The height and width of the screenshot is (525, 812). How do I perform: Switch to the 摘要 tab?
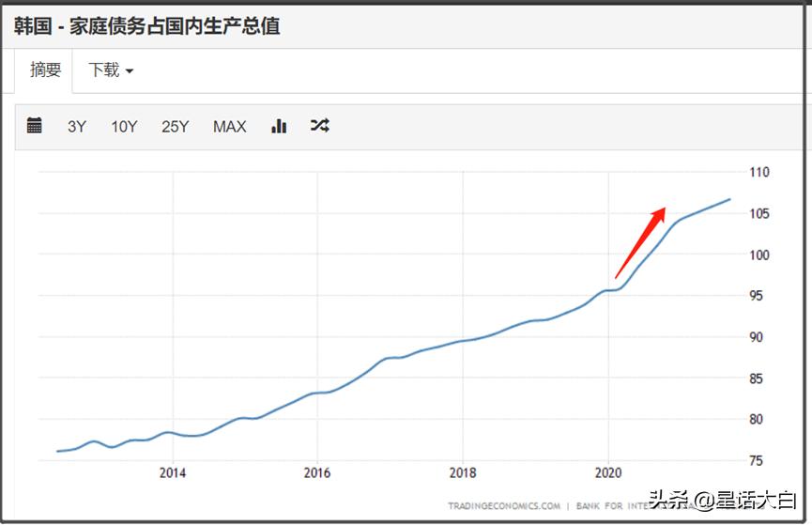click(x=46, y=69)
